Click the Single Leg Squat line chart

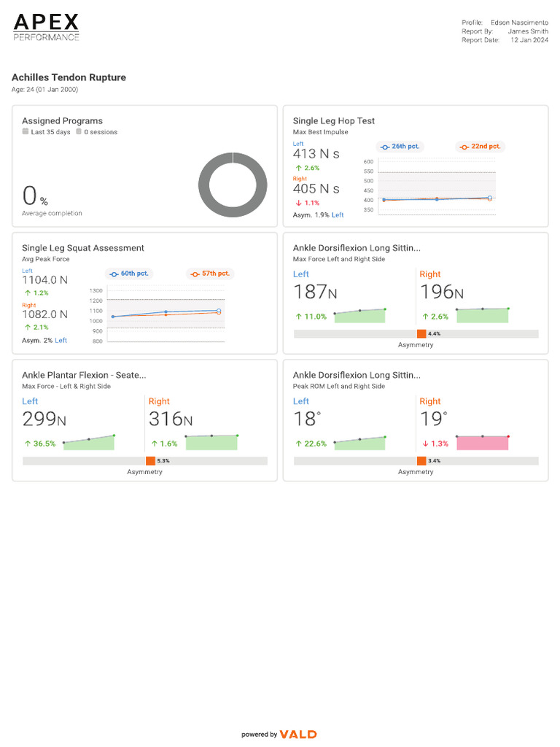point(157,314)
